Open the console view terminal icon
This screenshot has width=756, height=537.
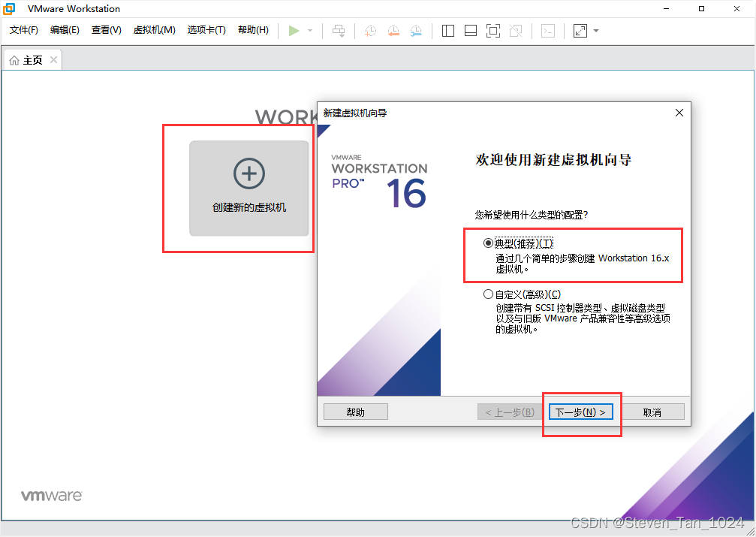click(x=548, y=31)
